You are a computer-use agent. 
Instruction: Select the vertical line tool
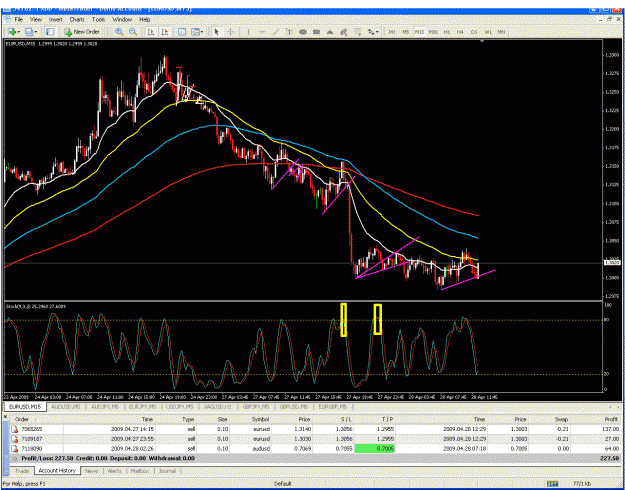[248, 32]
